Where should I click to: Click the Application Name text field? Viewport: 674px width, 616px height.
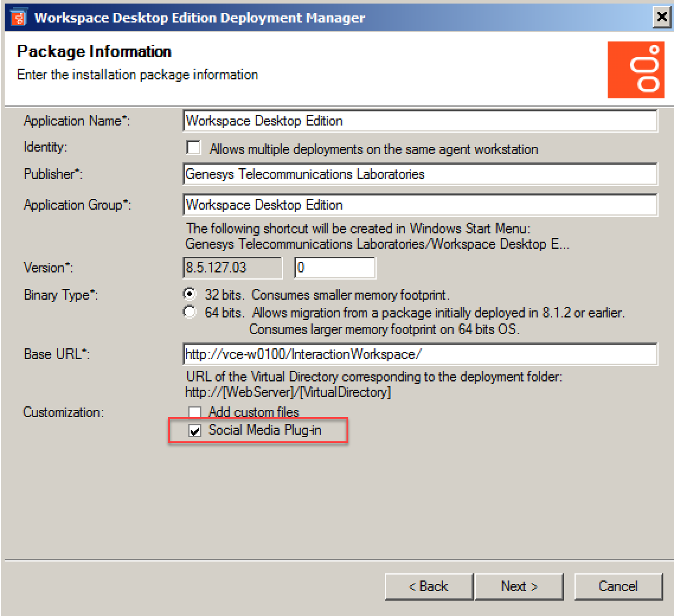[420, 121]
